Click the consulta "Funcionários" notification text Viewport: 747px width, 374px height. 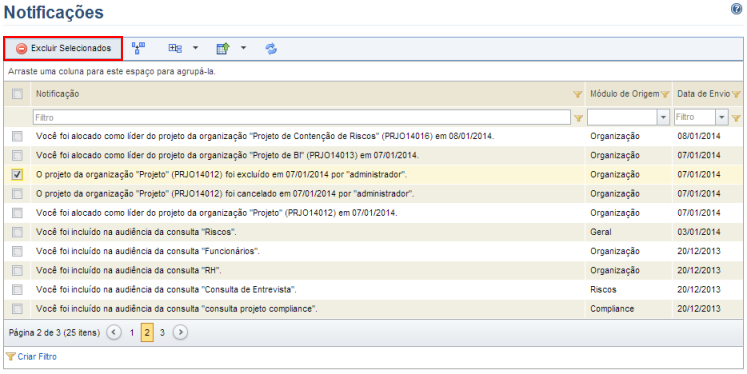(148, 251)
